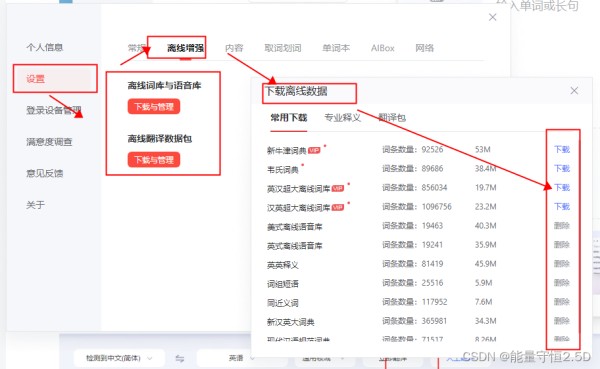Click the entry count 1096756

click(437, 207)
